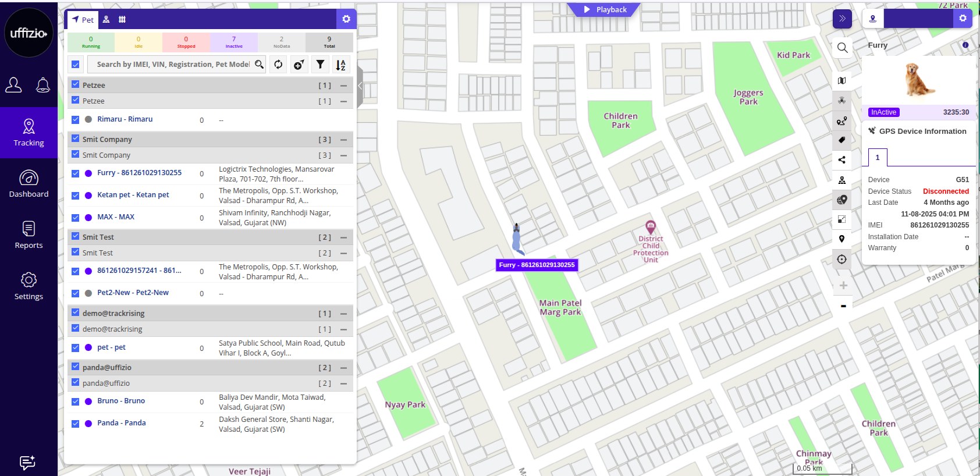Open the Dashboard from the sidebar
Viewport: 980px width, 476px height.
click(x=29, y=183)
